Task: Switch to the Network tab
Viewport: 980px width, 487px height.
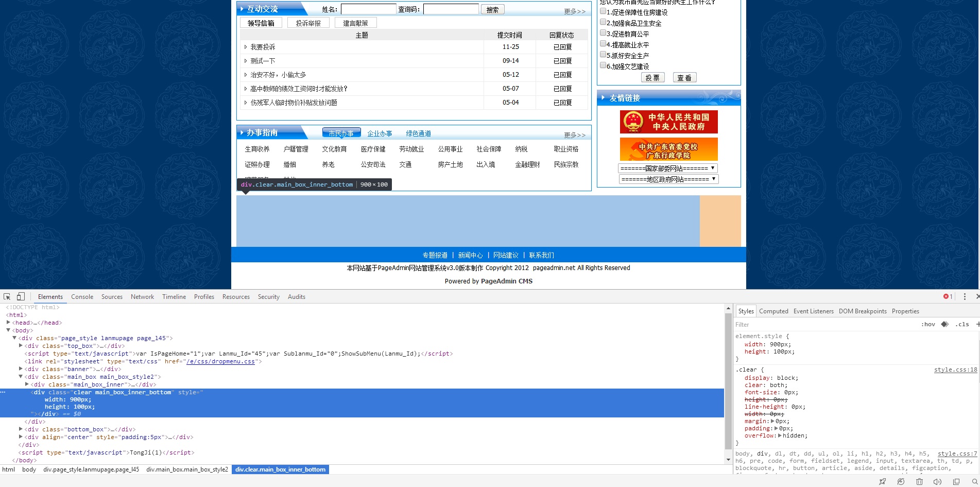Action: 142,297
